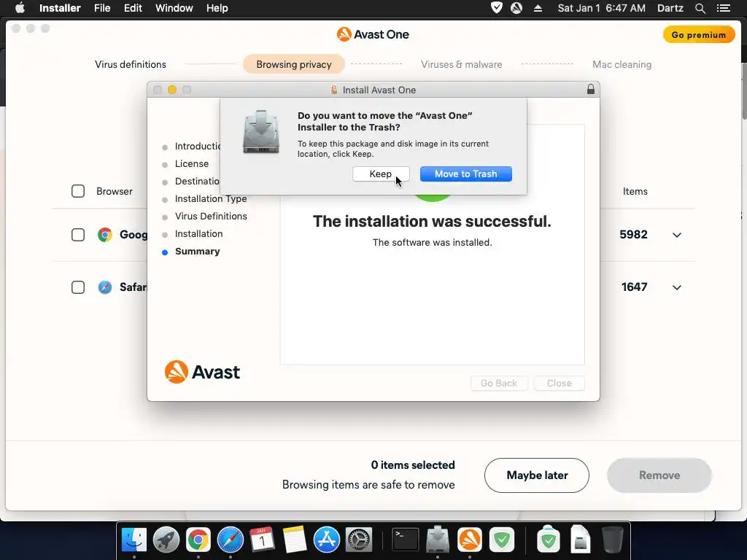747x560 pixels.
Task: Expand the Chrome 5982 items row
Action: (x=676, y=235)
